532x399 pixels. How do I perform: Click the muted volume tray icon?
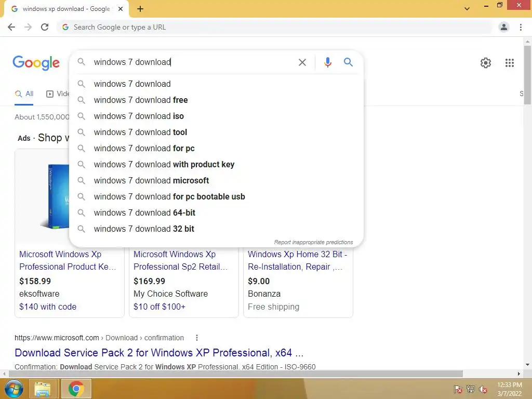[x=483, y=389]
